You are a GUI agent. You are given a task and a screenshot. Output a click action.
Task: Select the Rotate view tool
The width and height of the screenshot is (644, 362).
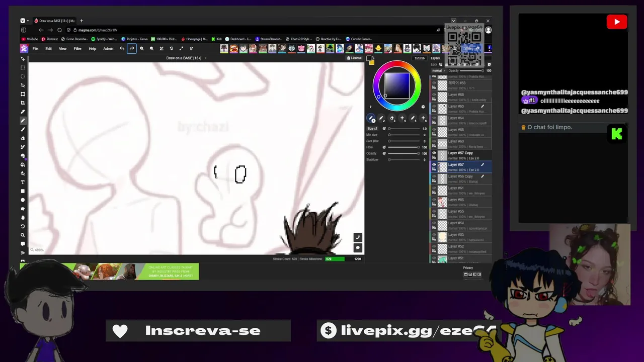point(23,226)
